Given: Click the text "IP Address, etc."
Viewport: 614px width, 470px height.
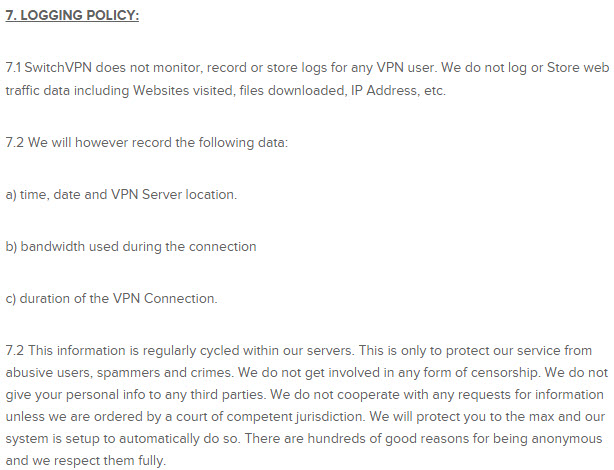Looking at the screenshot, I should point(398,90).
